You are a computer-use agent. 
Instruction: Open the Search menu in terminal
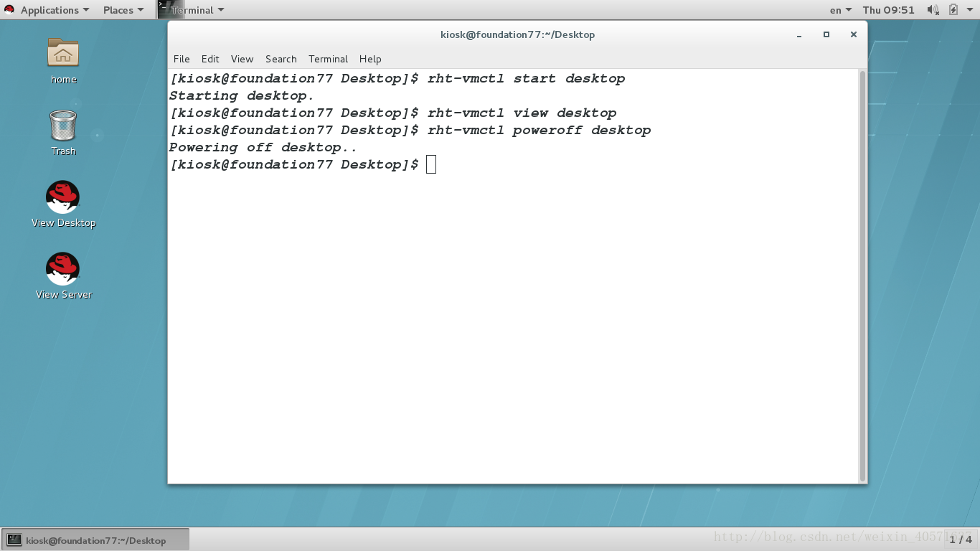coord(281,59)
